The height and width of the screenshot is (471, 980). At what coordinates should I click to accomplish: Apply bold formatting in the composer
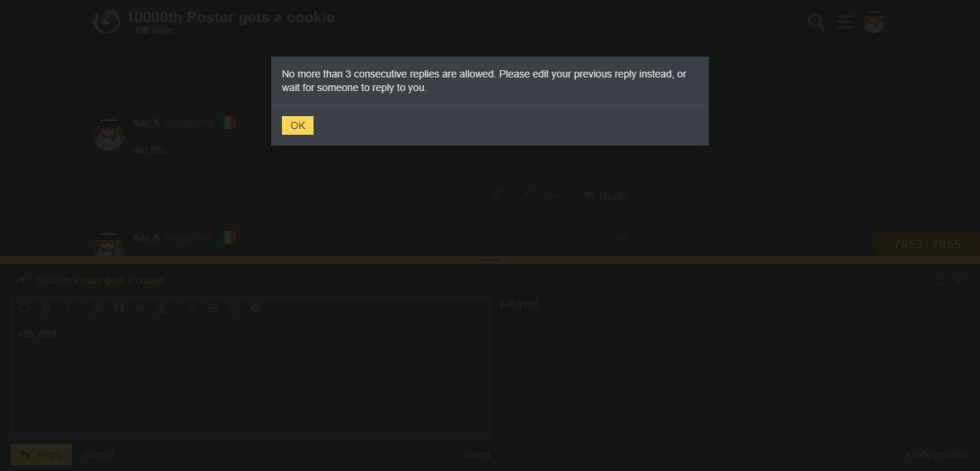[x=46, y=308]
